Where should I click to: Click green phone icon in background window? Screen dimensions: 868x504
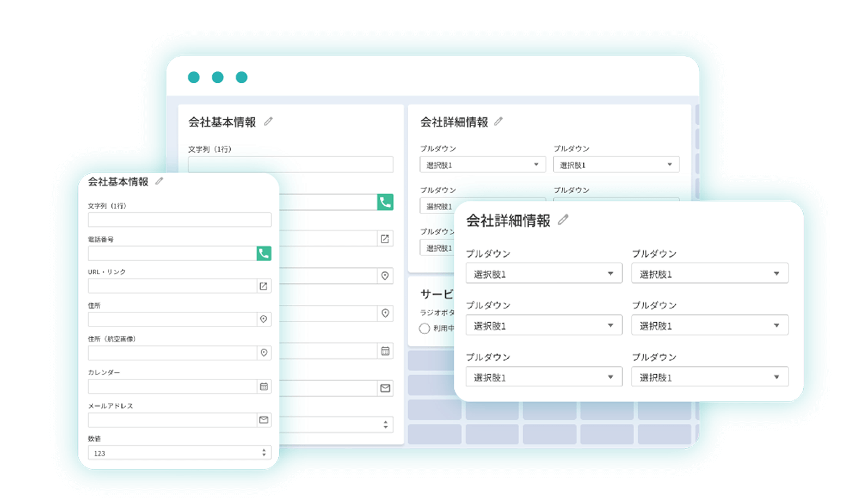[x=385, y=202]
